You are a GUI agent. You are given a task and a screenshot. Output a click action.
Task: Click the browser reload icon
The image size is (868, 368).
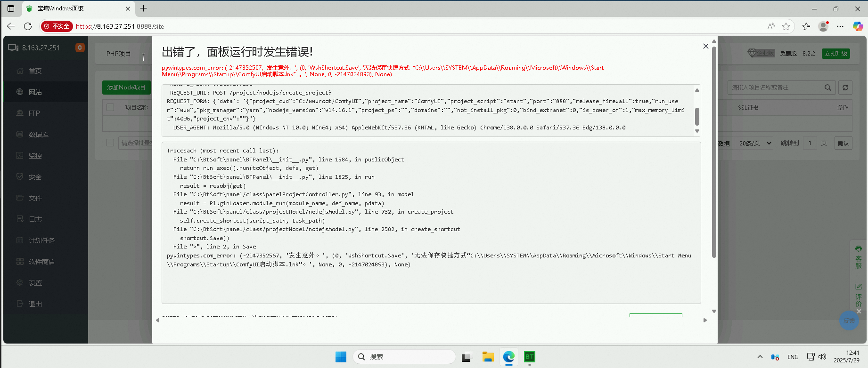[x=28, y=26]
